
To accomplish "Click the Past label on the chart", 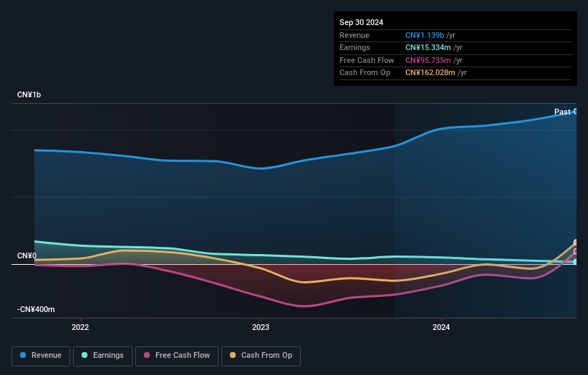I will (x=562, y=112).
